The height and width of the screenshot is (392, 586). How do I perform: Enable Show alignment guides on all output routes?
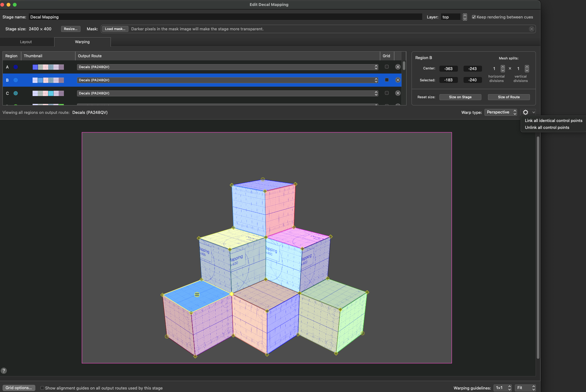(42, 388)
